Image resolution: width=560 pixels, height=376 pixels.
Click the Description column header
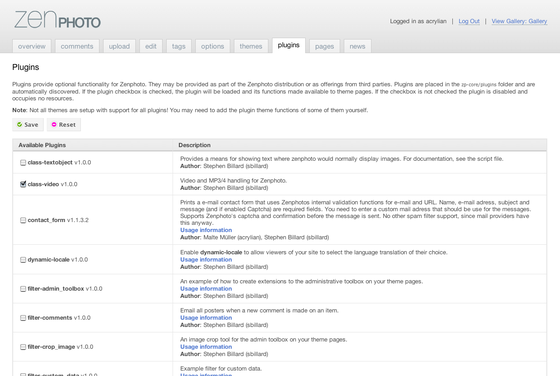click(x=194, y=145)
